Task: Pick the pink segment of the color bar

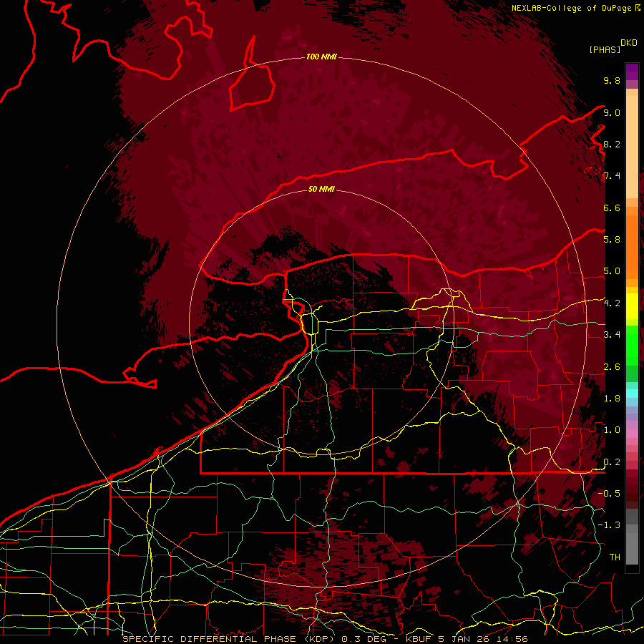Action: pos(632,434)
